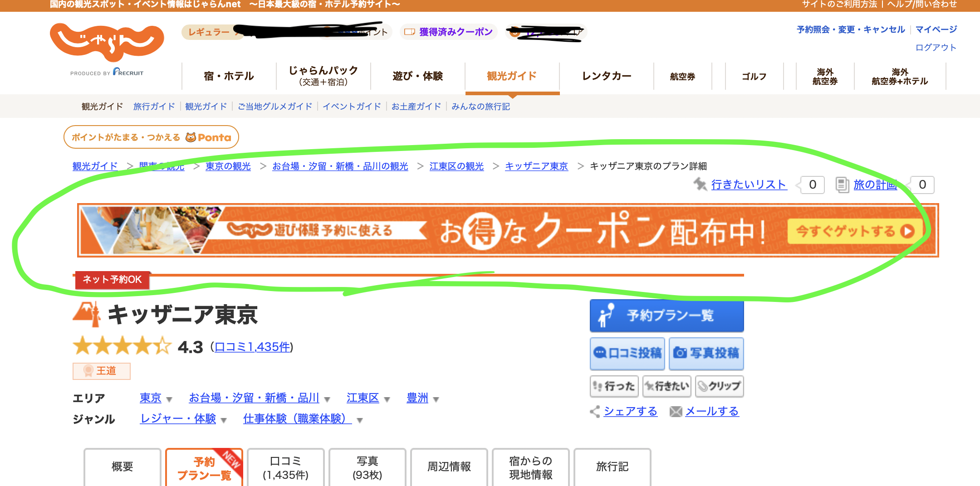Open the 遊び・体験 menu
The width and height of the screenshot is (980, 486).
418,76
